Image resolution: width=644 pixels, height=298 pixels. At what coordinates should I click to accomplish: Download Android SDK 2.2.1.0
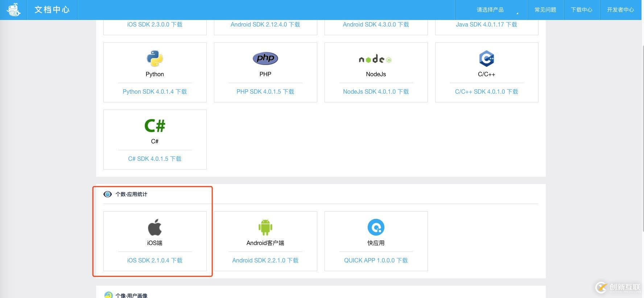[x=265, y=260]
